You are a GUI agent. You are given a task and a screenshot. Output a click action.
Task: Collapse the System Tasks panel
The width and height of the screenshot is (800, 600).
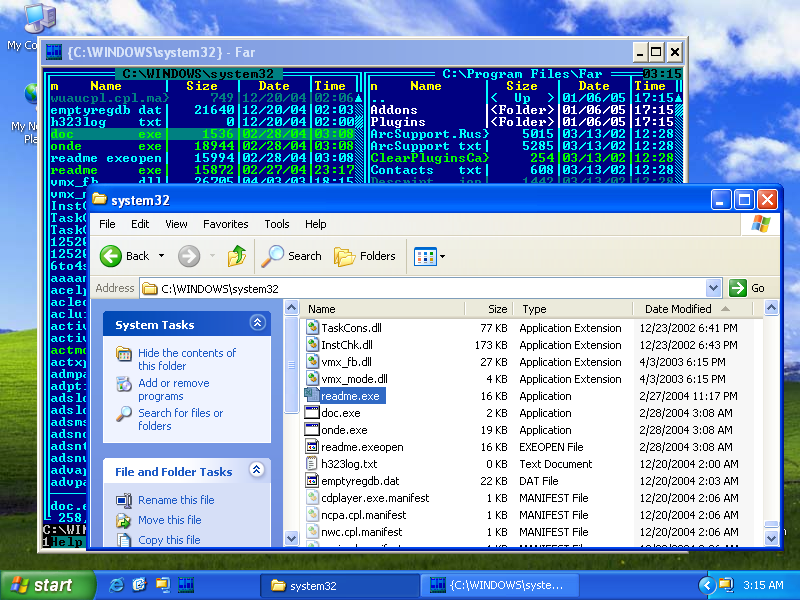257,322
